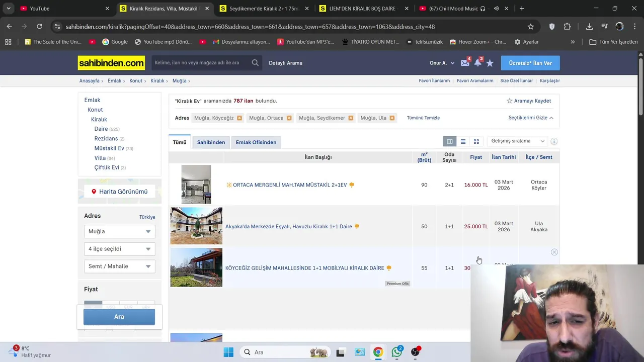Bookmark this page with the star icon
Viewport: 644px width, 362px height.
point(531,27)
